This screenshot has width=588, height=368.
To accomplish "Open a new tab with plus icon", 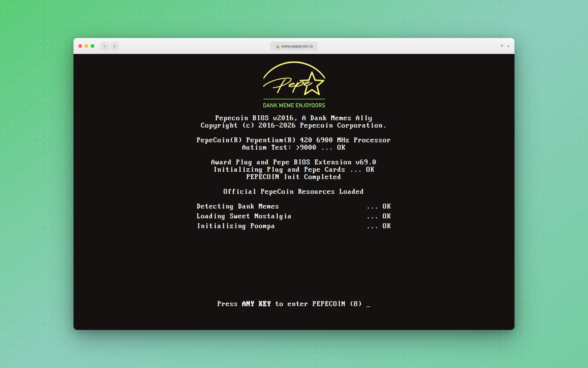I will tap(508, 46).
